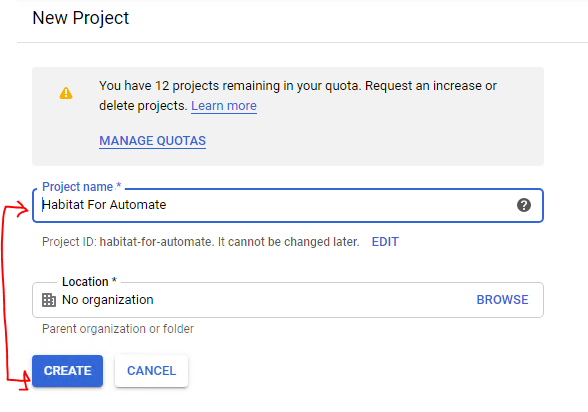Click the It cannot be changed later text
Screen dimensions: 588x412
[x=288, y=242]
